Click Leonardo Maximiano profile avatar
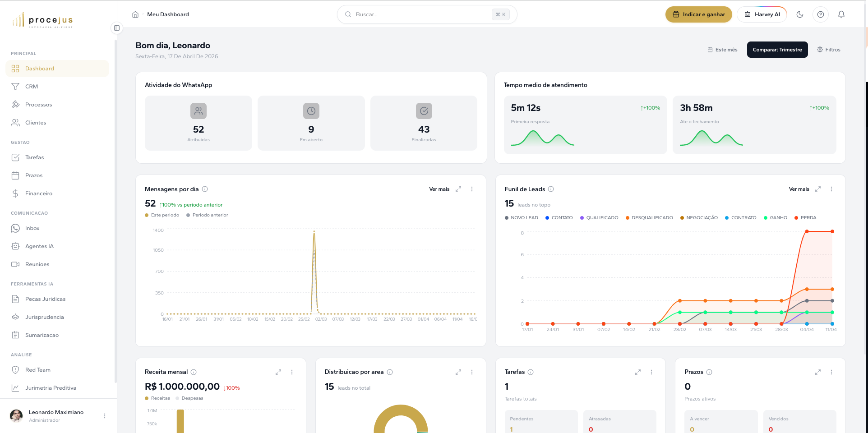 coord(16,416)
